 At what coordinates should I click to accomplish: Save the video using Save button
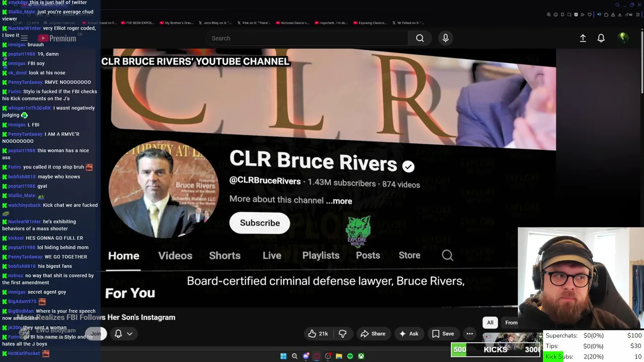(443, 333)
